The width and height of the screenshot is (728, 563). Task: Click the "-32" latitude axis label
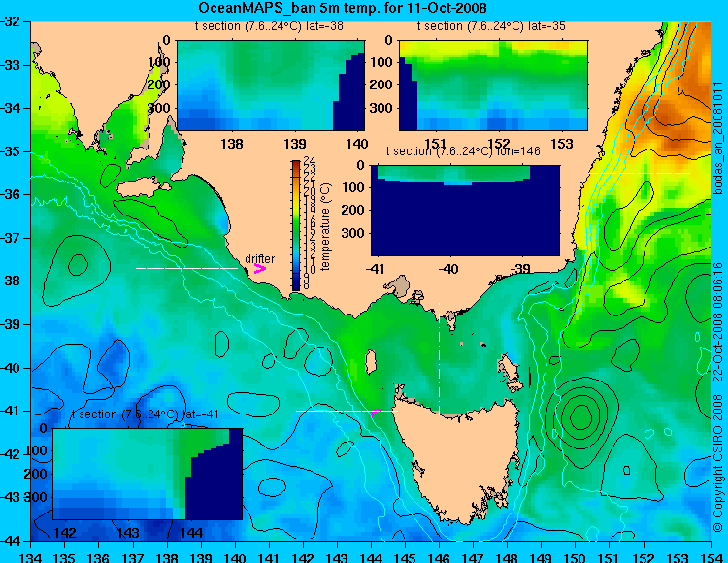click(11, 21)
